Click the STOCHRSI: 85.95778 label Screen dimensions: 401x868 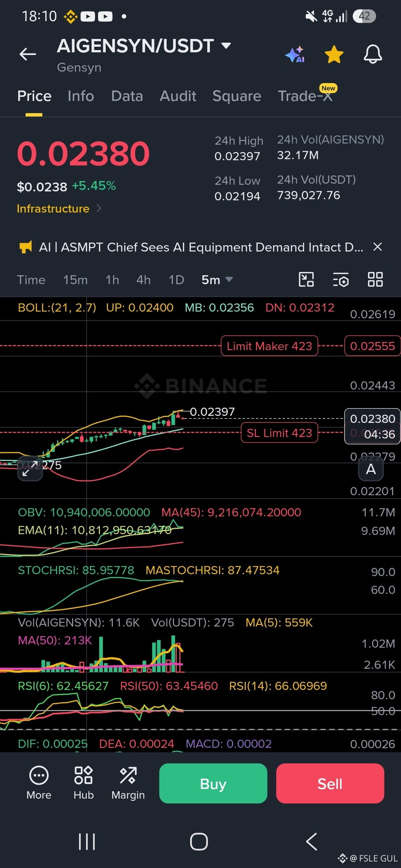[x=76, y=570]
